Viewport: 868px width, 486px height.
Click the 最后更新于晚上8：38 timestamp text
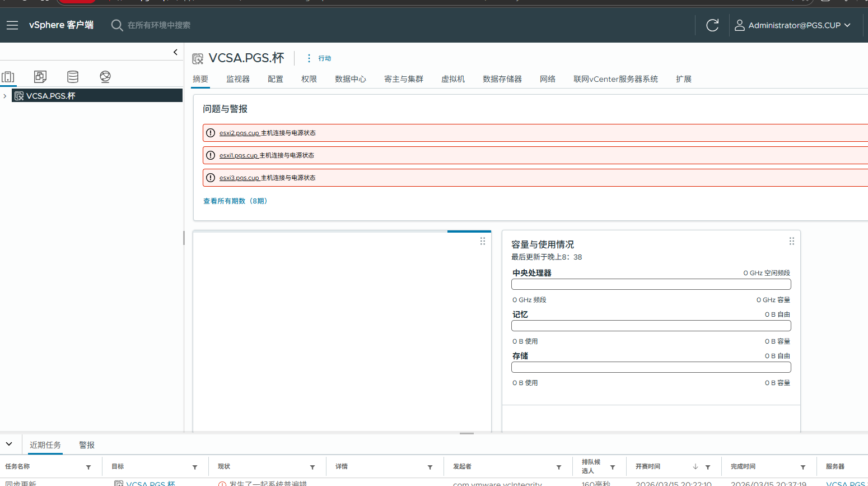[547, 257]
